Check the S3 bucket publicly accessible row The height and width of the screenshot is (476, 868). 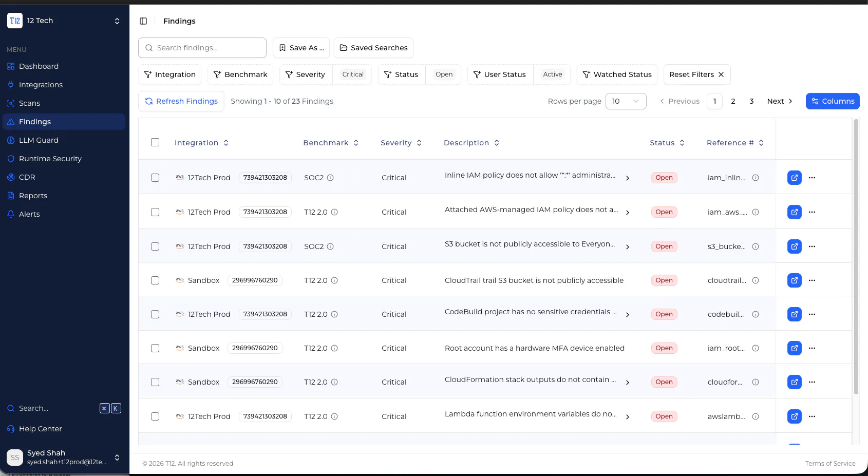[155, 246]
